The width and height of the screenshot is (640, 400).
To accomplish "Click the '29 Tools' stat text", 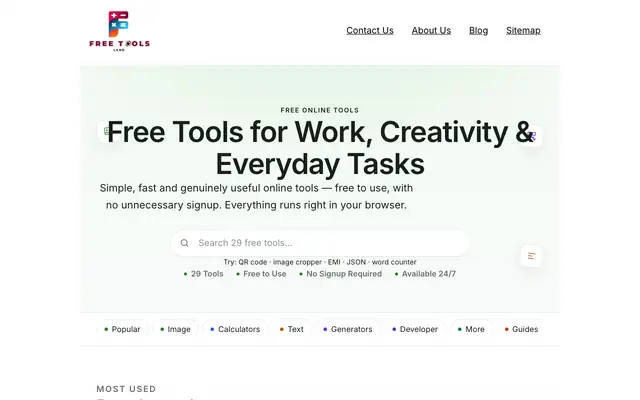I will click(x=207, y=274).
